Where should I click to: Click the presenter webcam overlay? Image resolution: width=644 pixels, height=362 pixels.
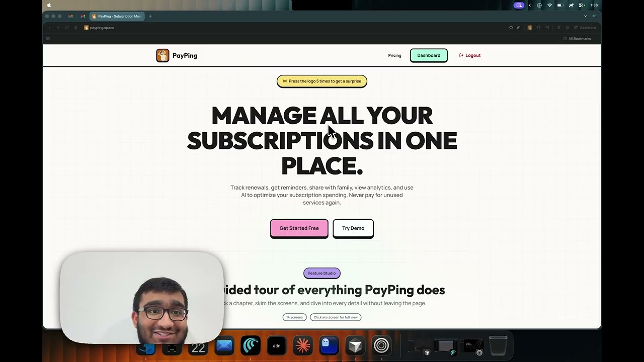coord(142,298)
